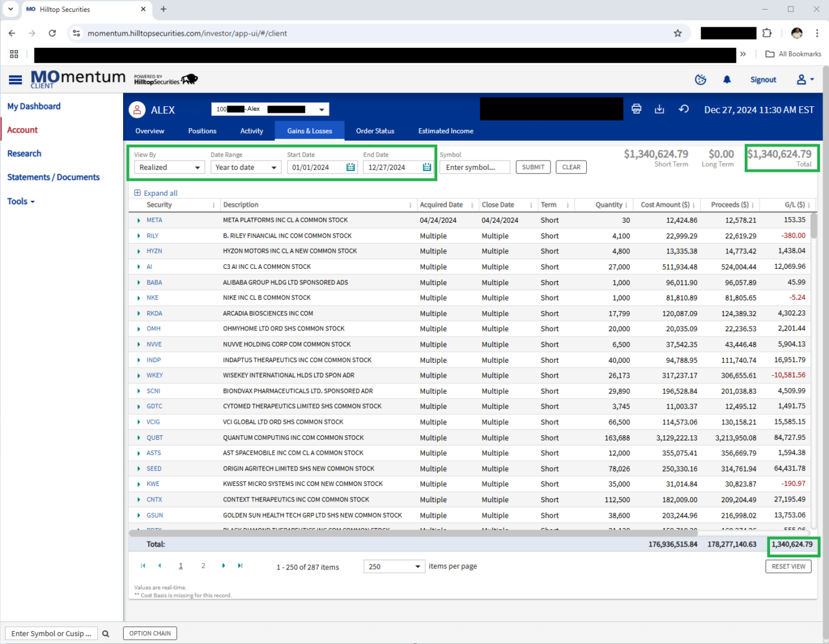Open the OPTION CHAIN button
This screenshot has height=644, width=829.
[150, 634]
